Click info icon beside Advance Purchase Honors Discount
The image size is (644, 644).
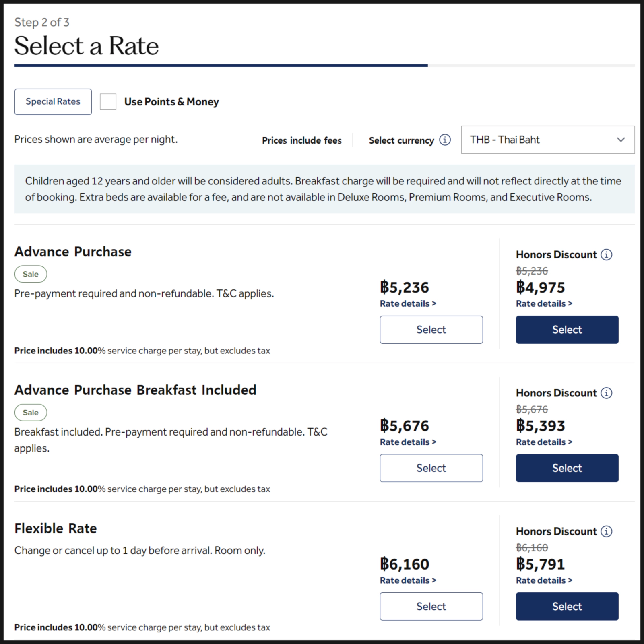[x=606, y=255]
